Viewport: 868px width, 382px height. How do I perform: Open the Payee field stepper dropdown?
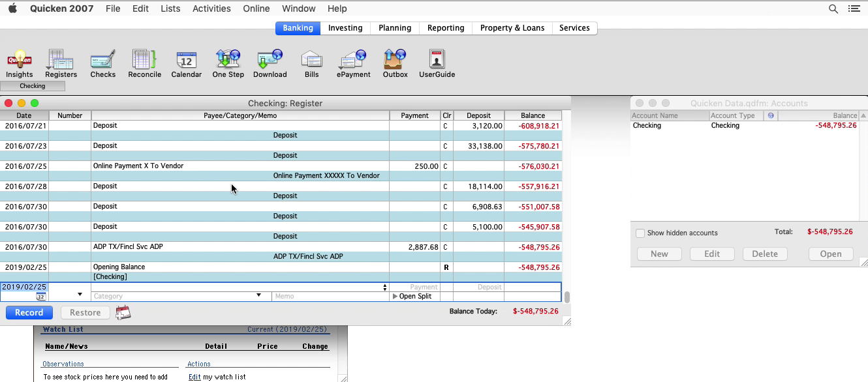tap(385, 287)
